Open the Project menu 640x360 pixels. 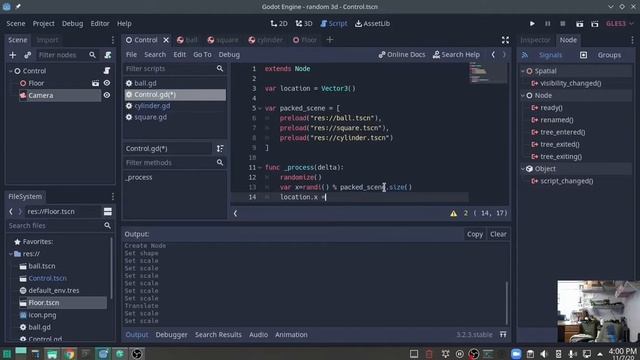[x=44, y=24]
